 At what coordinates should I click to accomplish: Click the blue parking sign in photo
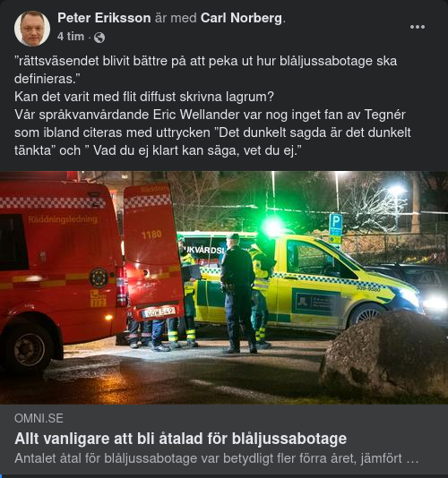click(x=336, y=225)
